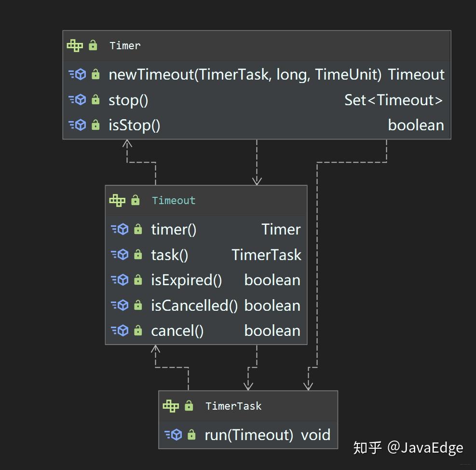Click the green lock beside Timer title
The height and width of the screenshot is (470, 476).
(93, 46)
